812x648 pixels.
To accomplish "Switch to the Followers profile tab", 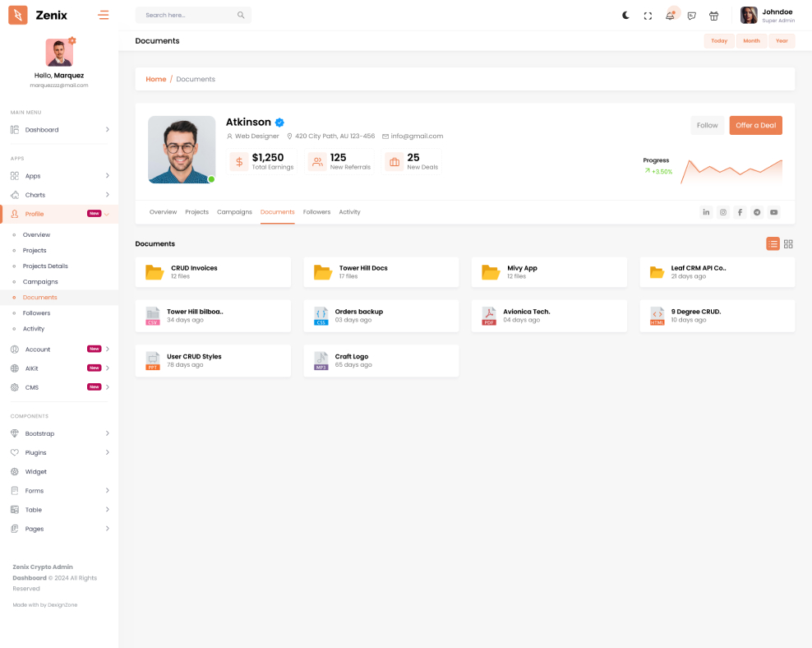I will tap(316, 212).
